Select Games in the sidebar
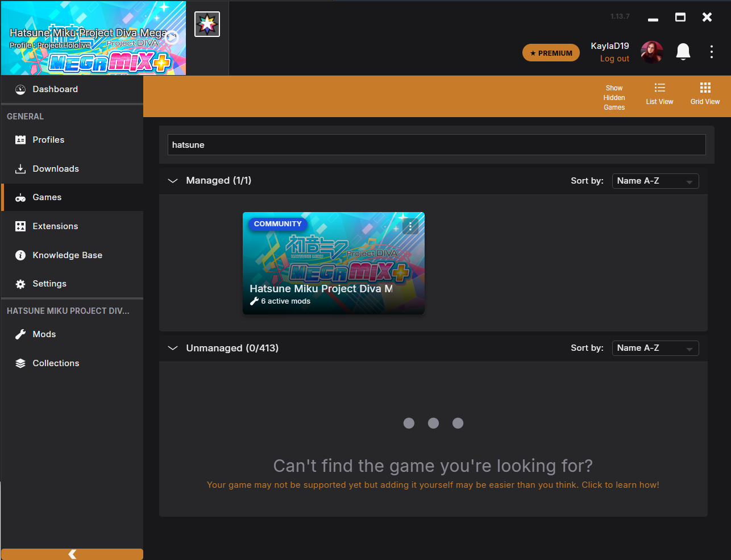The image size is (731, 560). click(72, 197)
